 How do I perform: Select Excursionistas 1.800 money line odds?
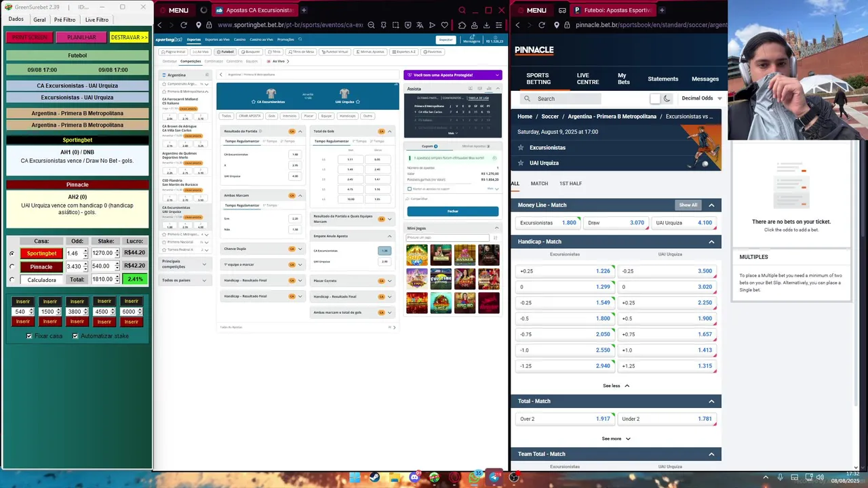(x=547, y=223)
